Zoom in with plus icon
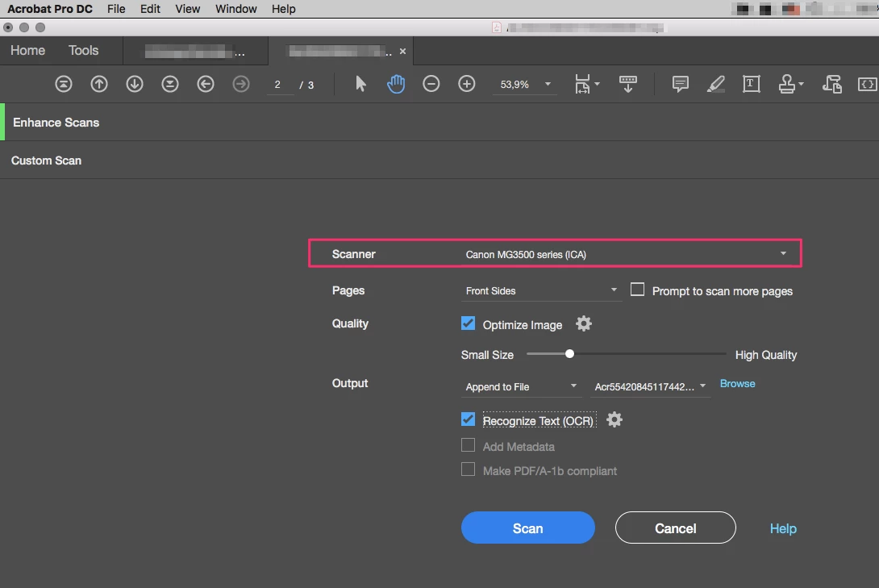The image size is (879, 588). point(466,84)
